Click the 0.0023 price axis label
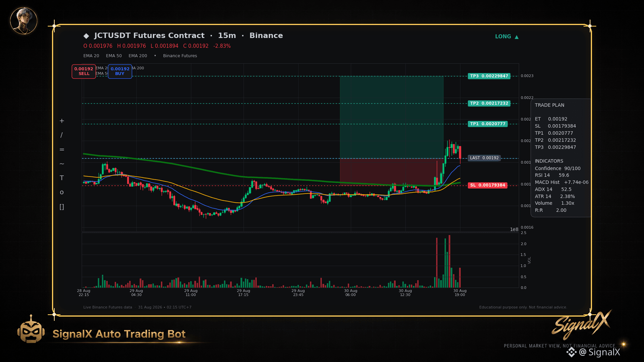 [x=527, y=76]
